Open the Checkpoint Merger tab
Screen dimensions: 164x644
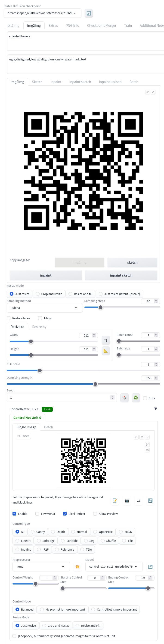click(x=102, y=26)
